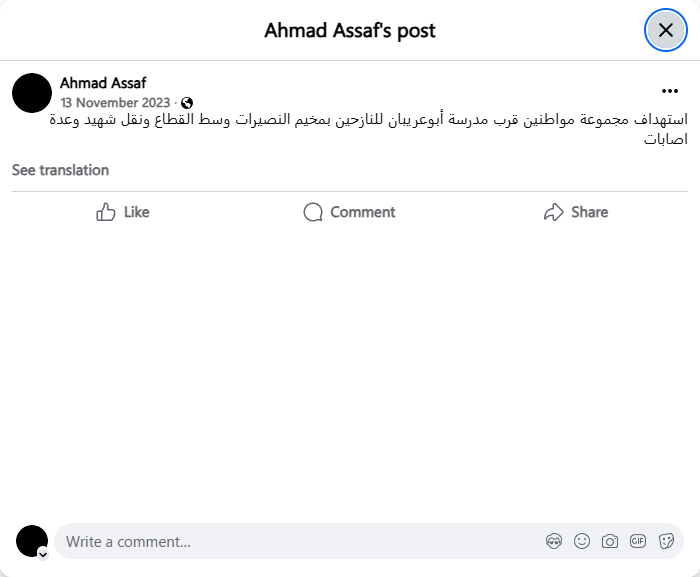Click the "Ahmad Assaf's post" dialog title
Image resolution: width=700 pixels, height=577 pixels.
click(350, 30)
